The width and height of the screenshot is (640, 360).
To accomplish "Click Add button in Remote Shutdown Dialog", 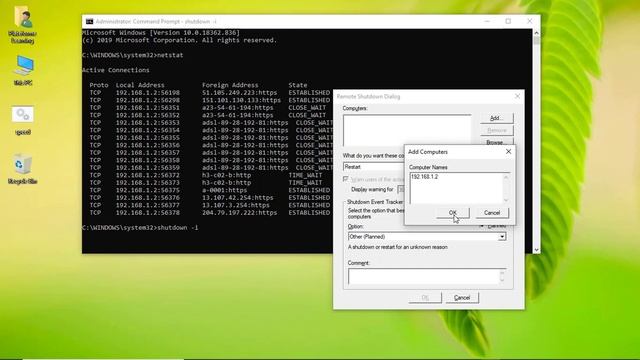I will pyautogui.click(x=497, y=118).
